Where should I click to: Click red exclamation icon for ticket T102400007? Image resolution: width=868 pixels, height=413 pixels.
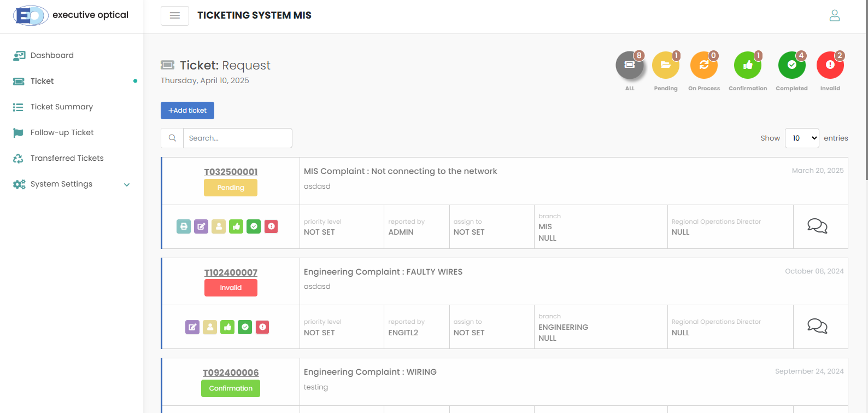262,327
